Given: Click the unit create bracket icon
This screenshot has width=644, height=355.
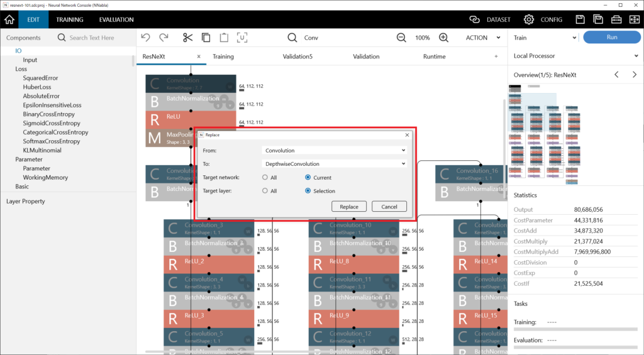Looking at the screenshot, I should [x=242, y=37].
